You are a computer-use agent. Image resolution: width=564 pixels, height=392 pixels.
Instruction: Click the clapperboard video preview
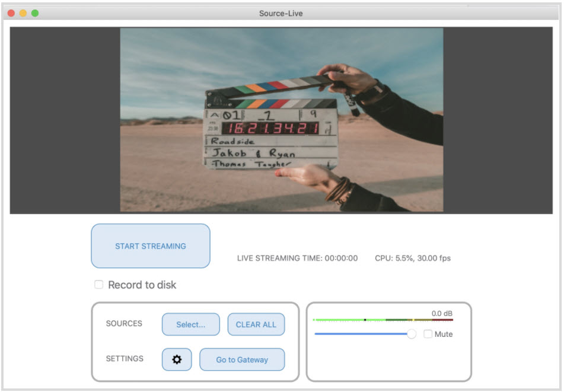tap(281, 120)
